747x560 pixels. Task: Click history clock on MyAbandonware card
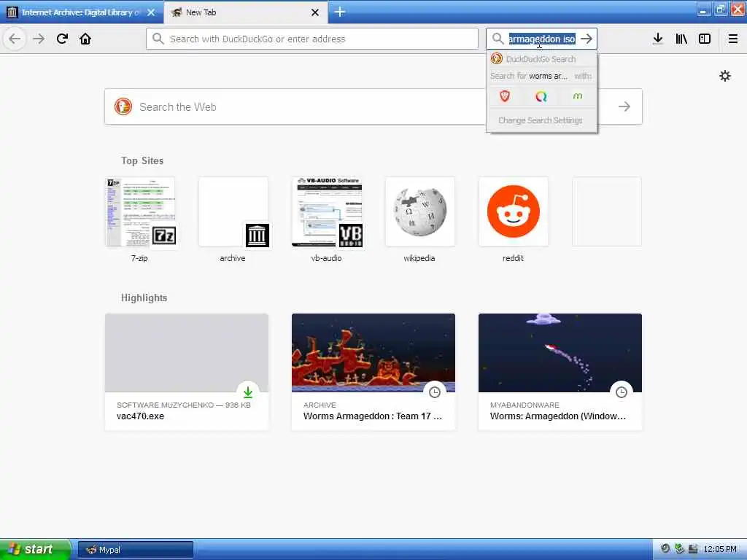pyautogui.click(x=622, y=392)
